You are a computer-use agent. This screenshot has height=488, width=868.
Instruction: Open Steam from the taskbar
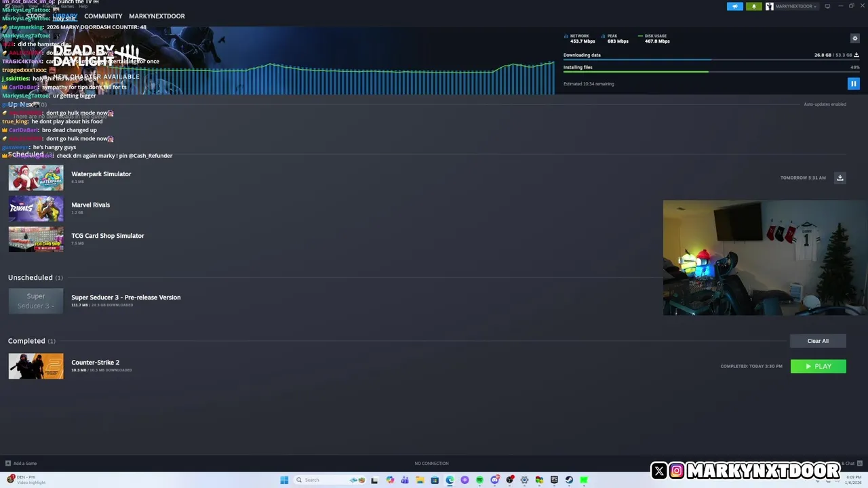point(569,480)
